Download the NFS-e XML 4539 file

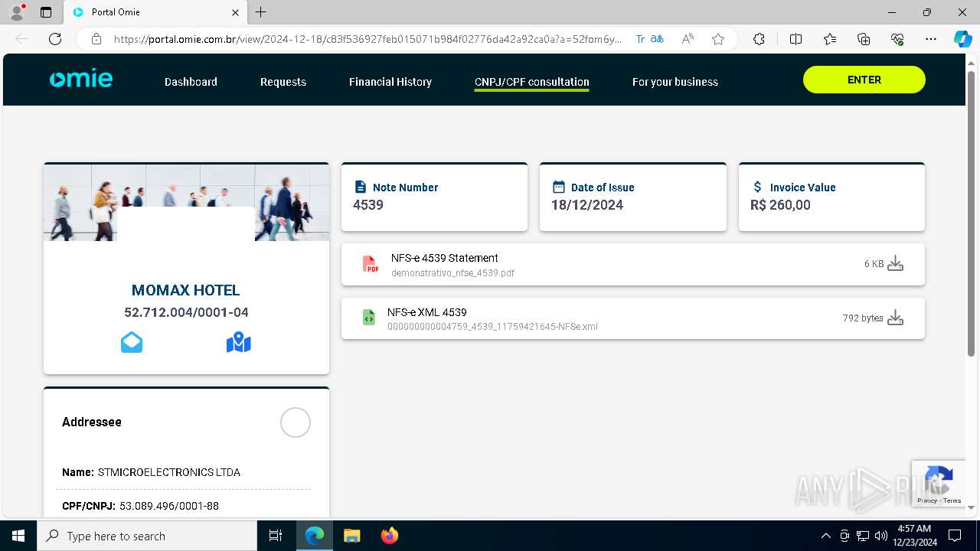coord(895,318)
